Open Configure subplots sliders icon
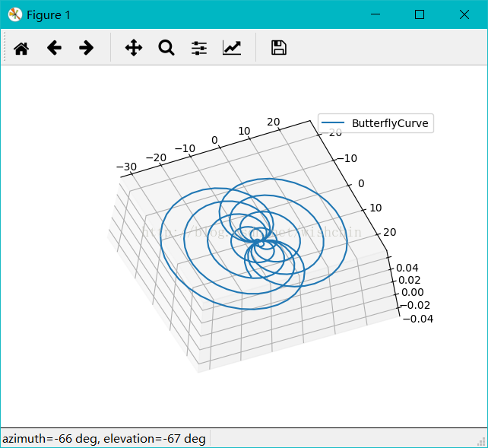This screenshot has width=488, height=448. pos(199,48)
